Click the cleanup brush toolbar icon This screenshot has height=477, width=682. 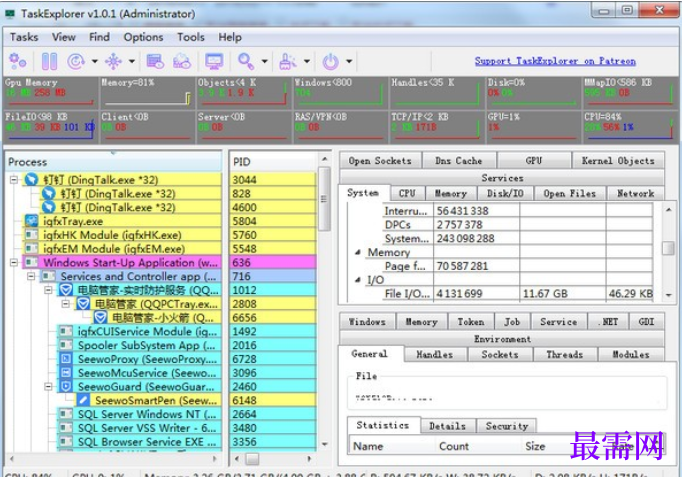coord(288,61)
